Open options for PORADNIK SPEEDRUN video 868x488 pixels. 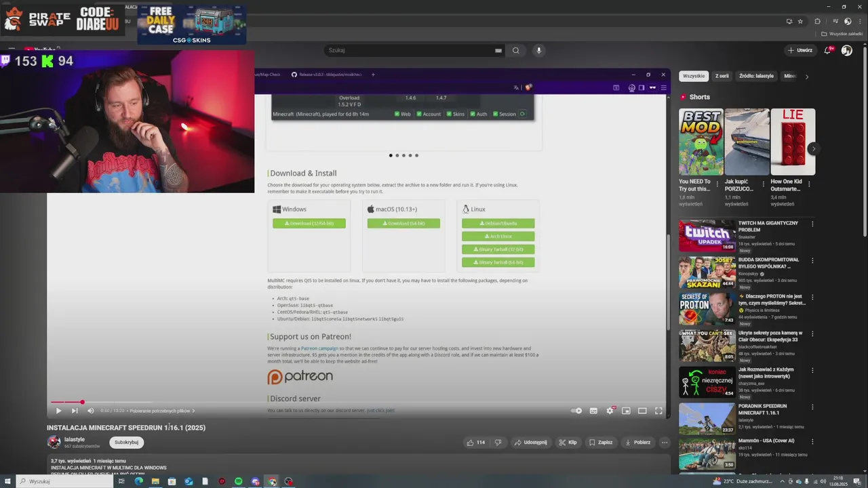point(812,407)
